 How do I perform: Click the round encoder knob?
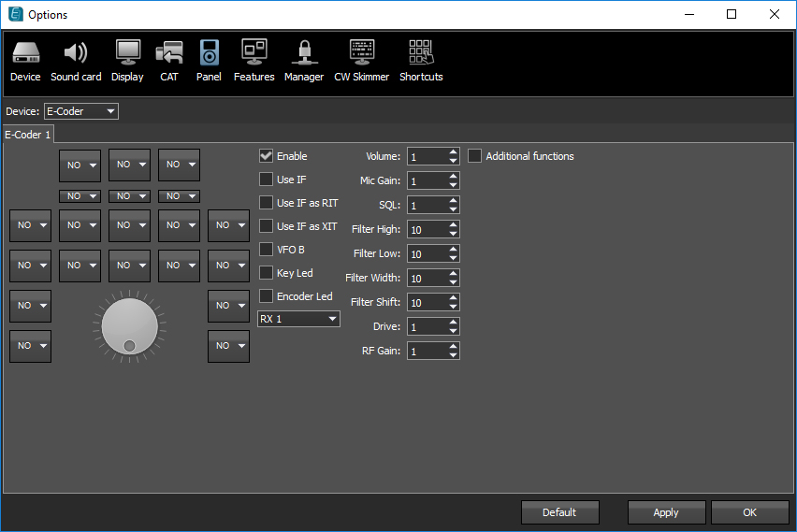129,327
